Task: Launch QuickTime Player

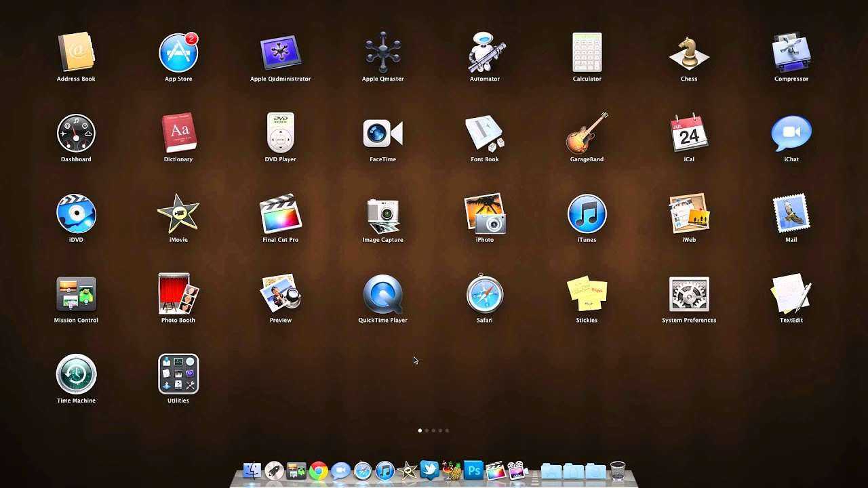Action: (382, 294)
